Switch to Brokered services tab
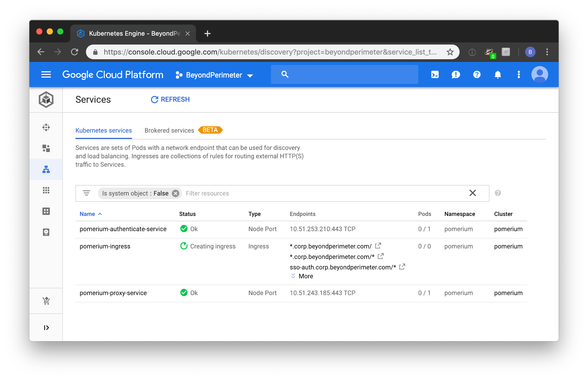588x380 pixels. (x=169, y=131)
